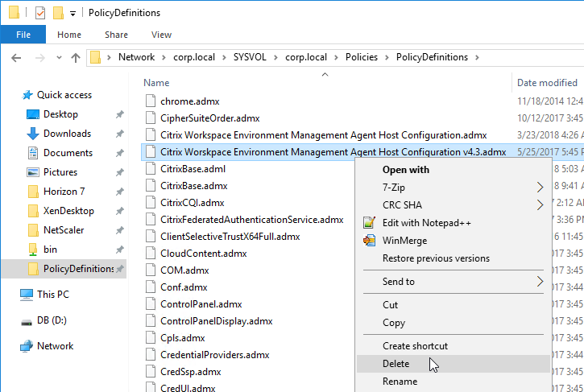This screenshot has width=584, height=392.
Task: Open Horizon 7 pinned folder
Action: (64, 192)
